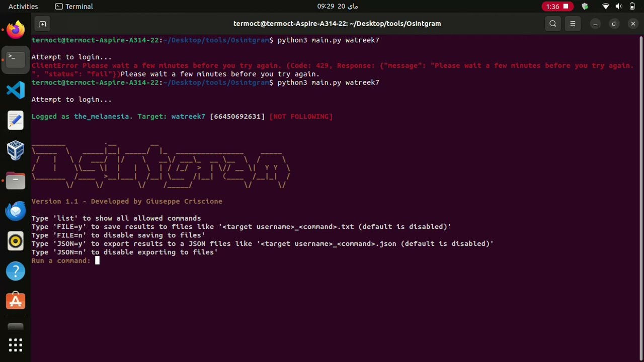644x362 pixels.
Task: Open the Files manager dock icon
Action: [16, 180]
